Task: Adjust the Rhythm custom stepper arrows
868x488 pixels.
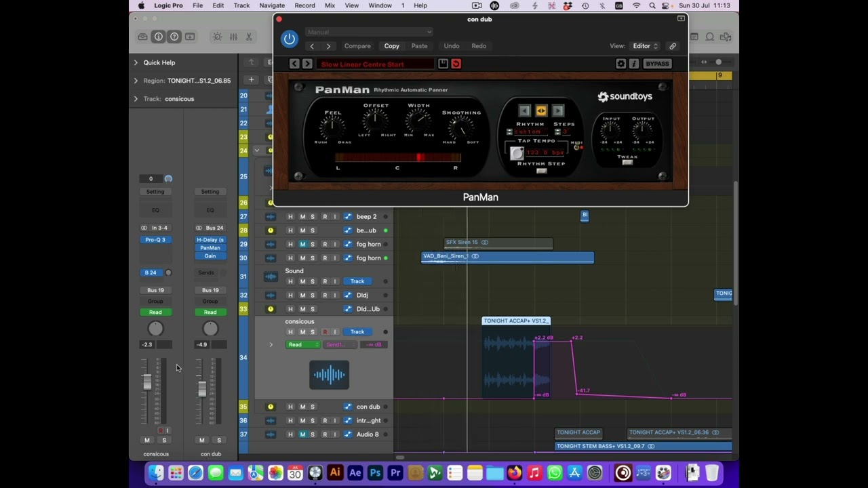Action: (x=509, y=132)
